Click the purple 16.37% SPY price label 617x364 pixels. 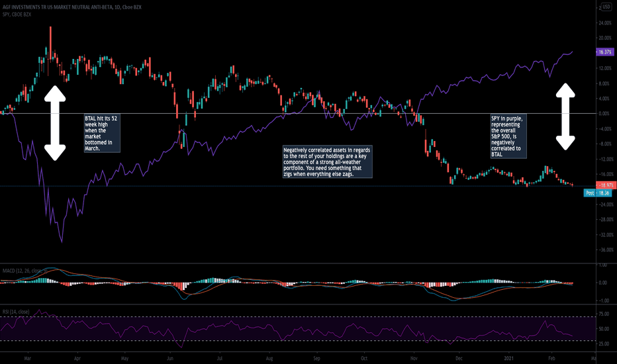click(x=605, y=52)
